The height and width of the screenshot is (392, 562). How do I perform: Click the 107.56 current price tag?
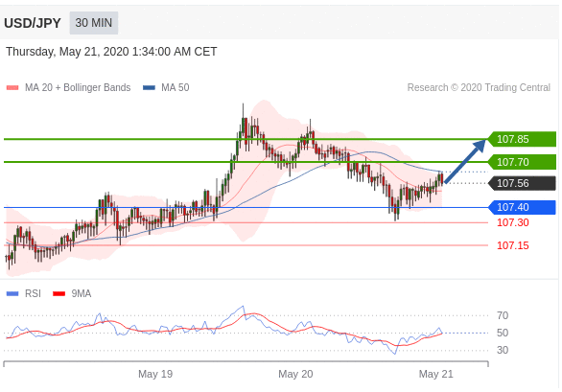pos(523,183)
